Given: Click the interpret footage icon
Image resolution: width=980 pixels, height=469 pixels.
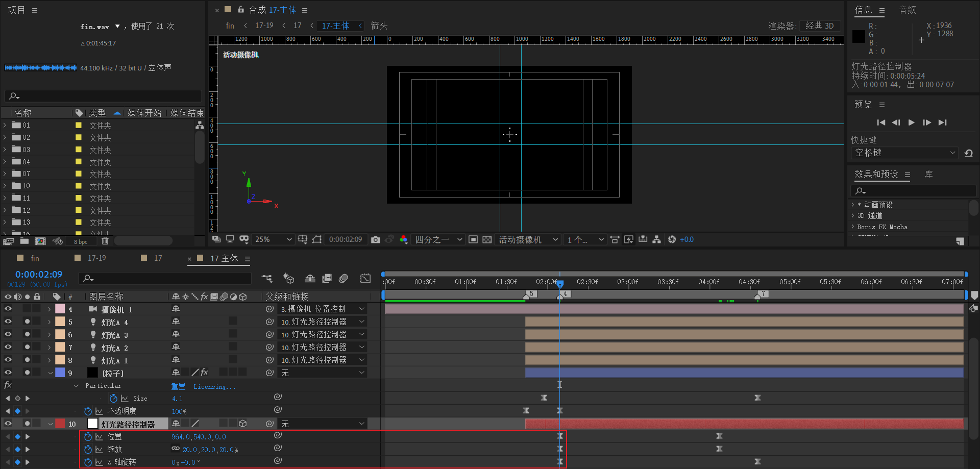Looking at the screenshot, I should [8, 241].
